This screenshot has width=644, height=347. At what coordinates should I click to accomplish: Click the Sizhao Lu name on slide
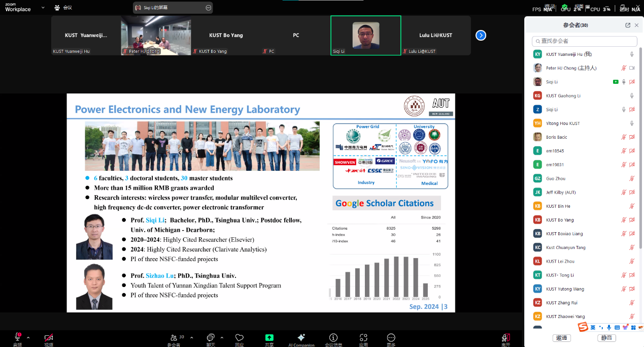pos(159,276)
